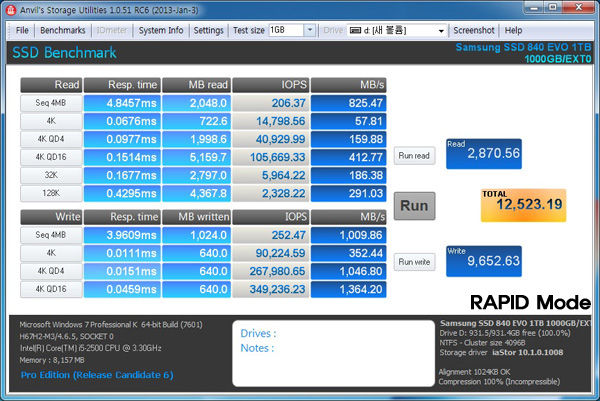
Task: Click the Pro Edition (Release Candidate 6) text
Action: tap(97, 375)
